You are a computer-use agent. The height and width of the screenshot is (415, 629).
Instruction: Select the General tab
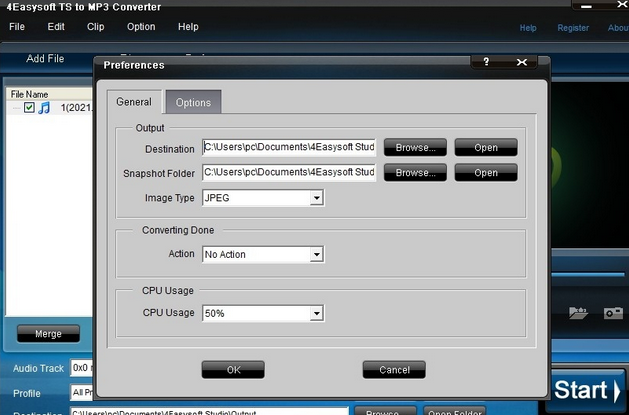coord(134,102)
